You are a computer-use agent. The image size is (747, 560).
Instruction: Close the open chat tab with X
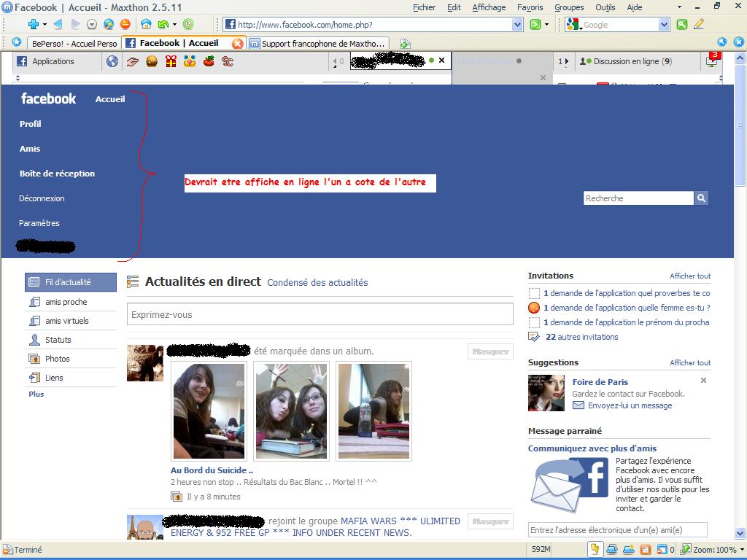click(441, 60)
